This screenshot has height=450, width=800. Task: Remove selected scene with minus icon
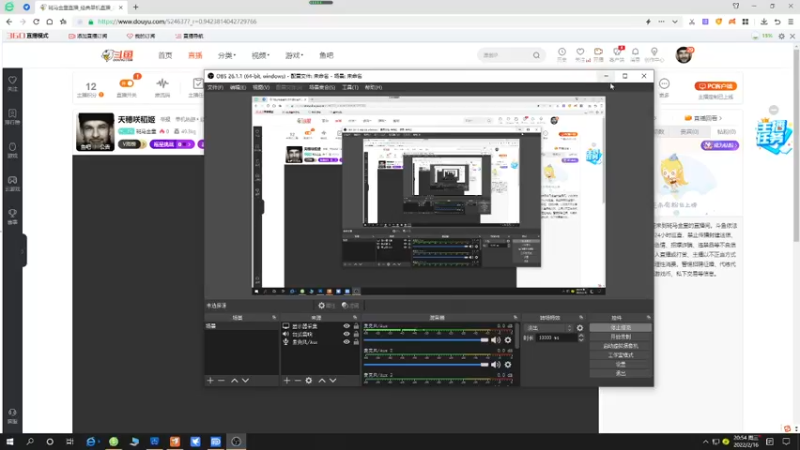click(221, 381)
